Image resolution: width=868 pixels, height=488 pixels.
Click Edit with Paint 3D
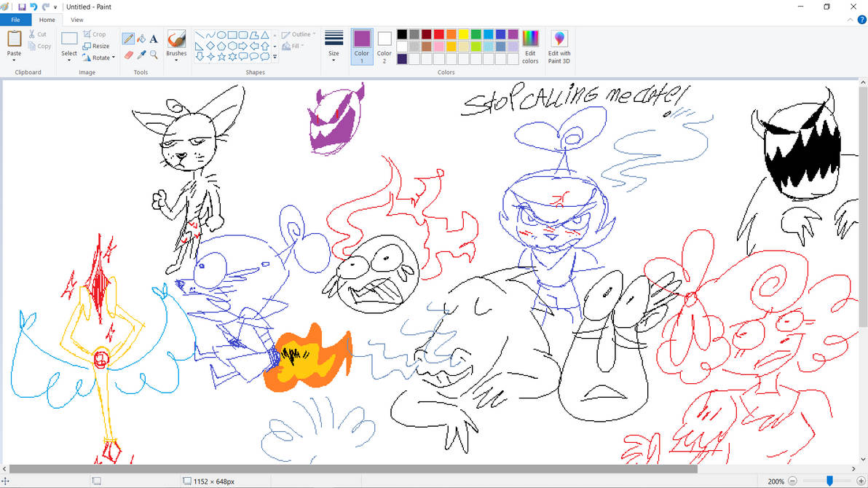[559, 47]
